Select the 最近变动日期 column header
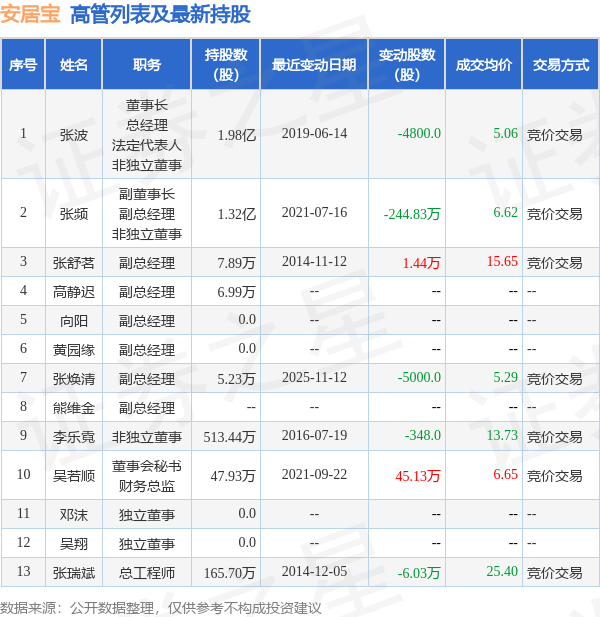 314,65
